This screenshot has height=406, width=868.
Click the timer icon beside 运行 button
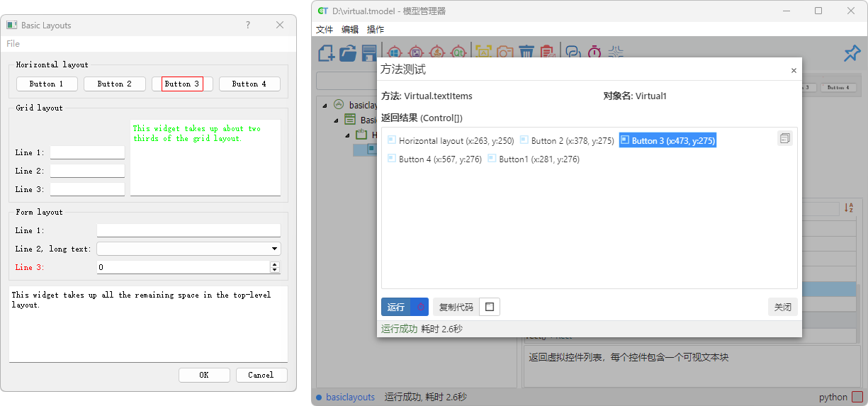[420, 307]
